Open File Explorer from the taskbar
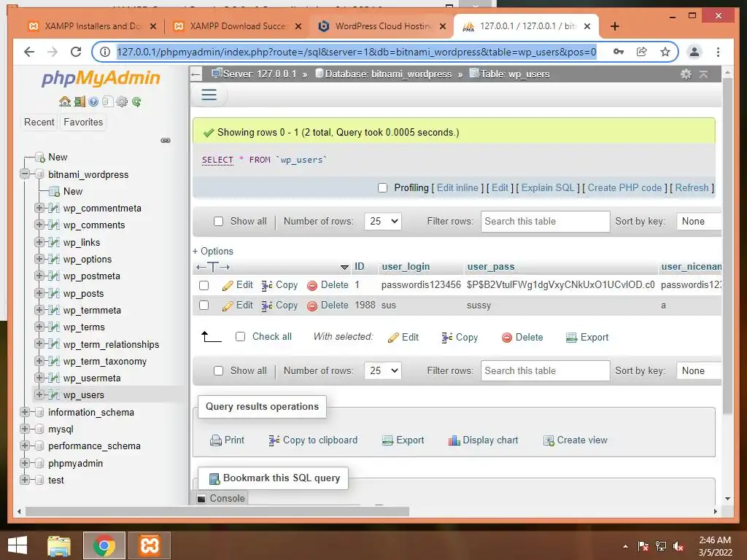 59,545
